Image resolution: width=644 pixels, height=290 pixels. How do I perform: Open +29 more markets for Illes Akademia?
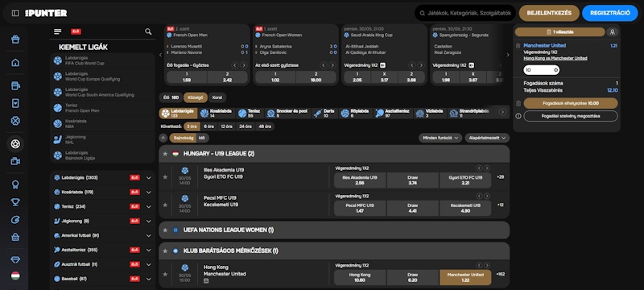point(500,177)
